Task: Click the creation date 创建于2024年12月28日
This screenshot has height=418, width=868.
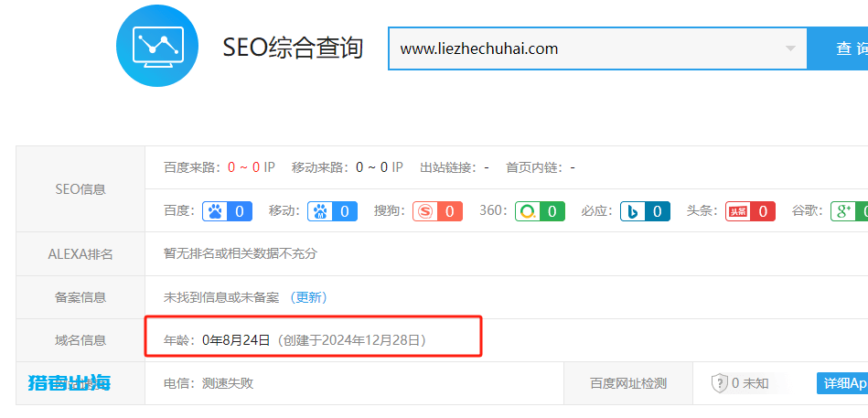Action: pos(352,340)
